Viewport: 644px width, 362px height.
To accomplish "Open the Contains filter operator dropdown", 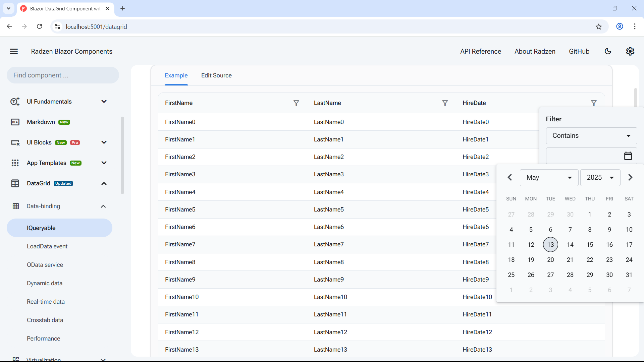I will (591, 136).
